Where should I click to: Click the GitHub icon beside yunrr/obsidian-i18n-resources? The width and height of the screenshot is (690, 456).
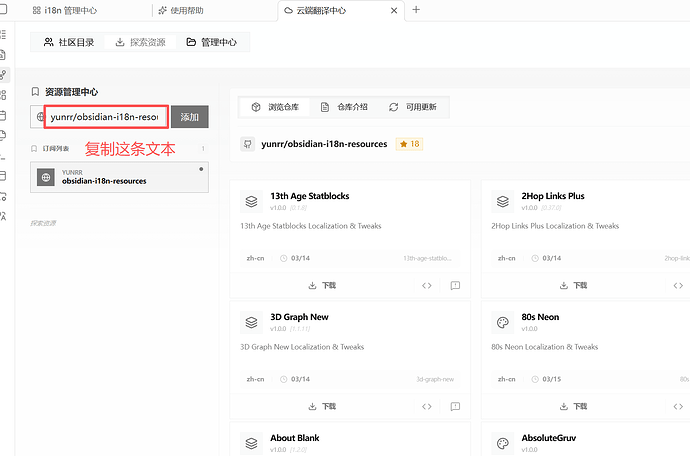(x=248, y=144)
